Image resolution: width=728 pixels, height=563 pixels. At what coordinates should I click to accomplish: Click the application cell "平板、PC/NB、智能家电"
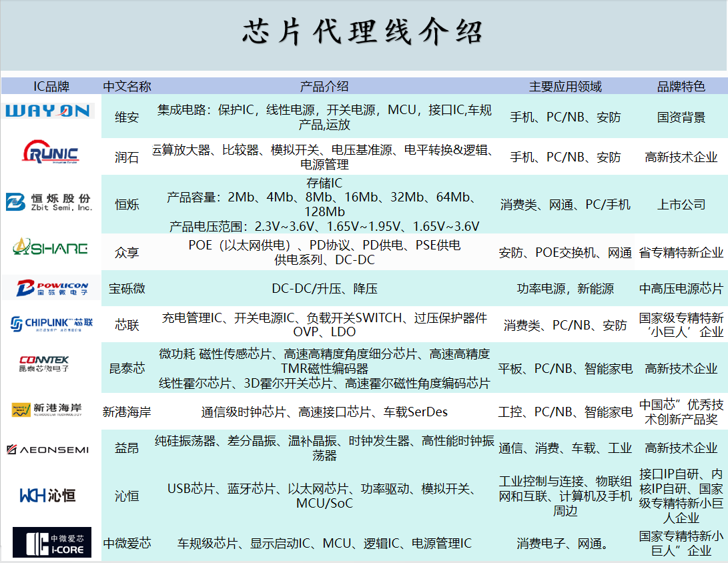[x=565, y=368]
